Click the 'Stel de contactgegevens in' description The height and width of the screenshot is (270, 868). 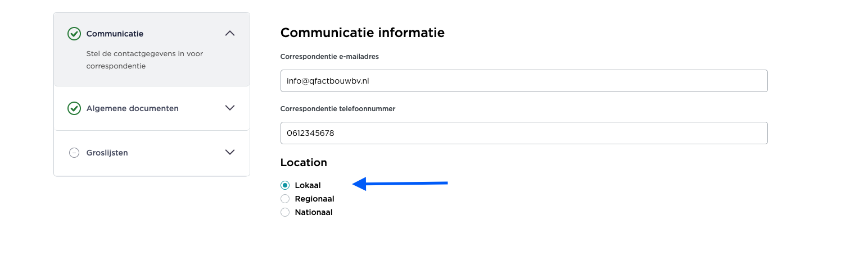(x=144, y=60)
